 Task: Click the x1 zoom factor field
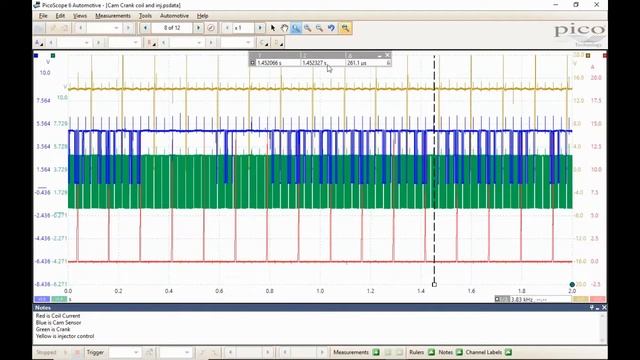pyautogui.click(x=244, y=28)
